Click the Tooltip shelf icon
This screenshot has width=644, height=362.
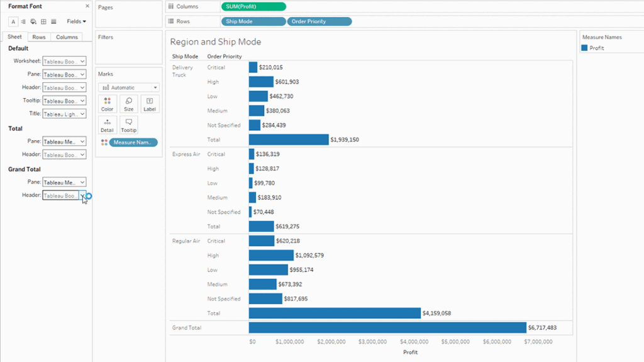[x=128, y=124]
